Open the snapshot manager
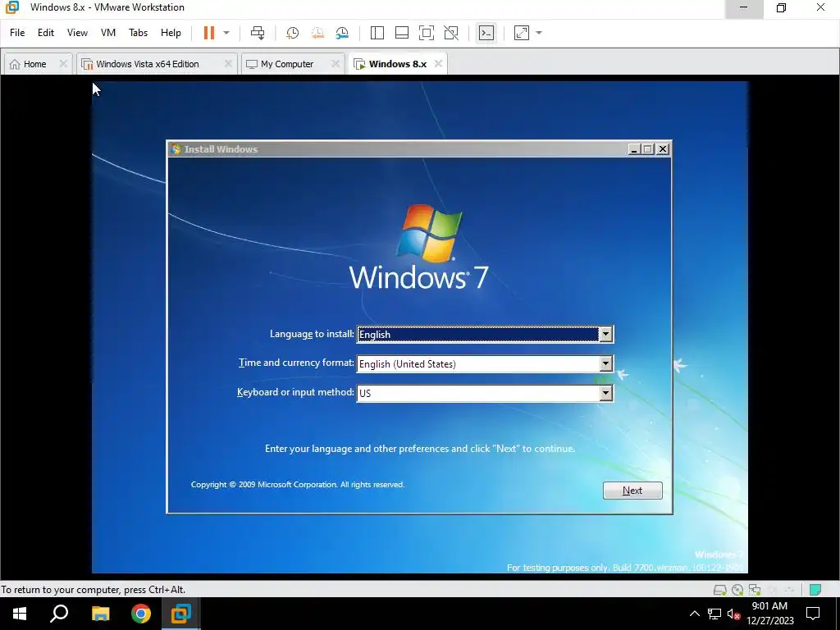 342,33
